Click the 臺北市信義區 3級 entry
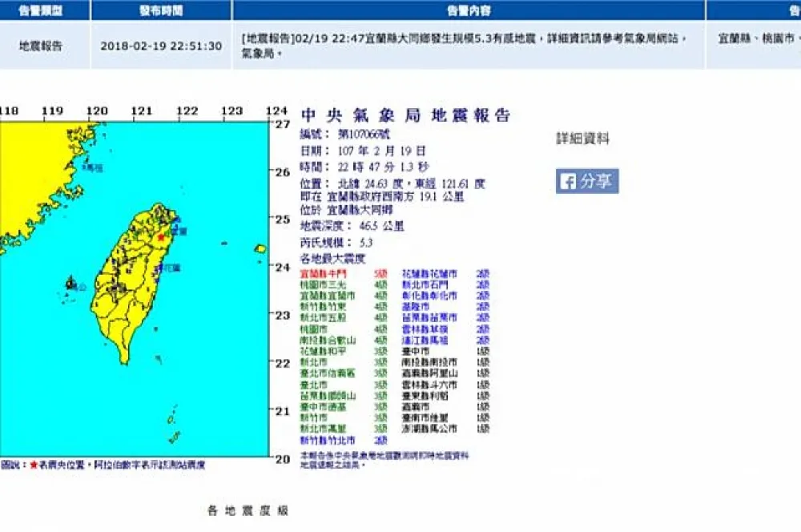 coord(344,373)
